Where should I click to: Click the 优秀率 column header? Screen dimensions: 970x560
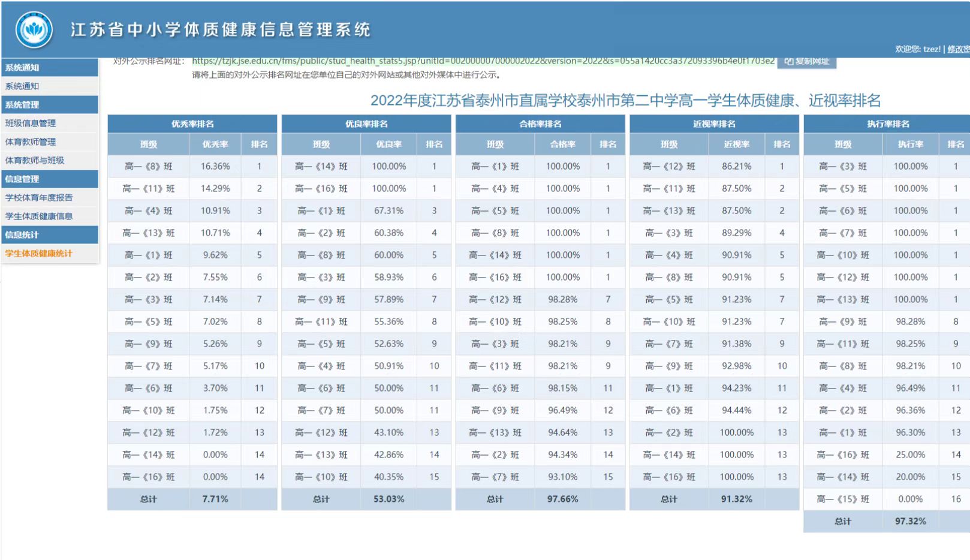(x=215, y=144)
